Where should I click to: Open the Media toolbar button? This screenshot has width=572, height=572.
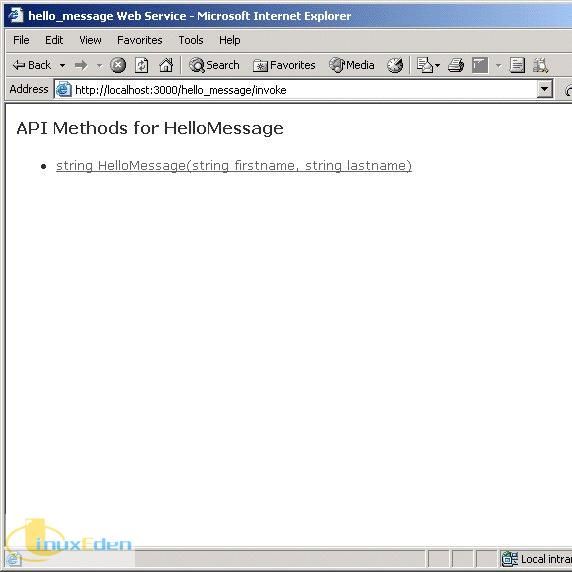click(x=352, y=66)
